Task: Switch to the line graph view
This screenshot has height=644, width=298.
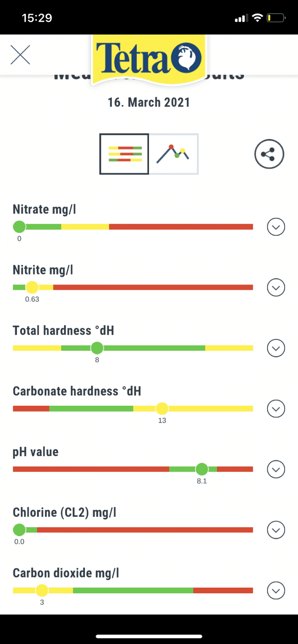Action: point(174,154)
